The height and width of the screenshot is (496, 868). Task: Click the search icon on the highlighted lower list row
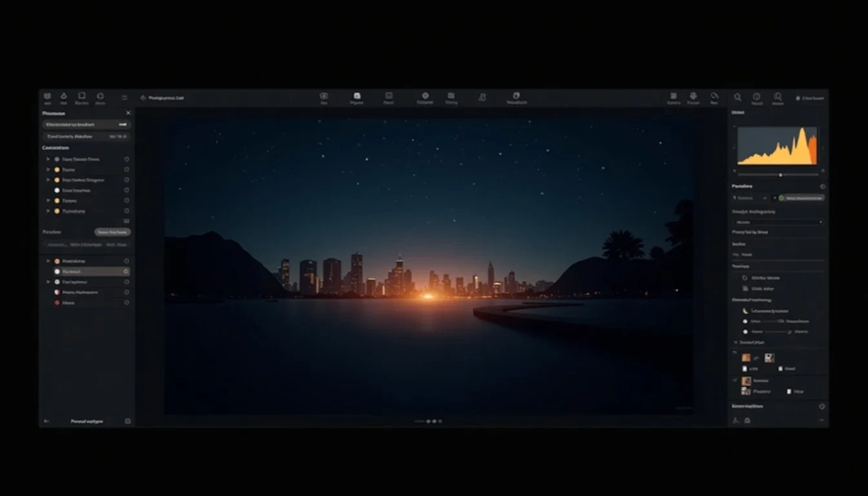pos(126,272)
